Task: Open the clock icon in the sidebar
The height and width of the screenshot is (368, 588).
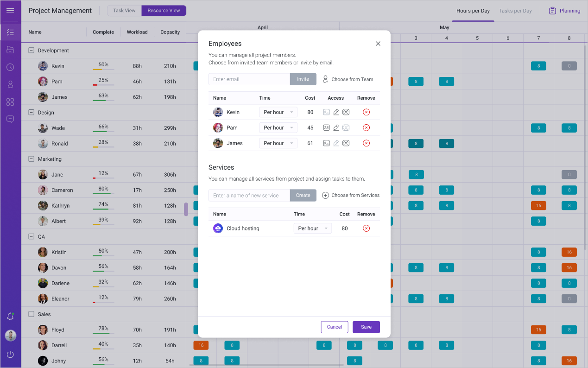Action: [x=10, y=67]
